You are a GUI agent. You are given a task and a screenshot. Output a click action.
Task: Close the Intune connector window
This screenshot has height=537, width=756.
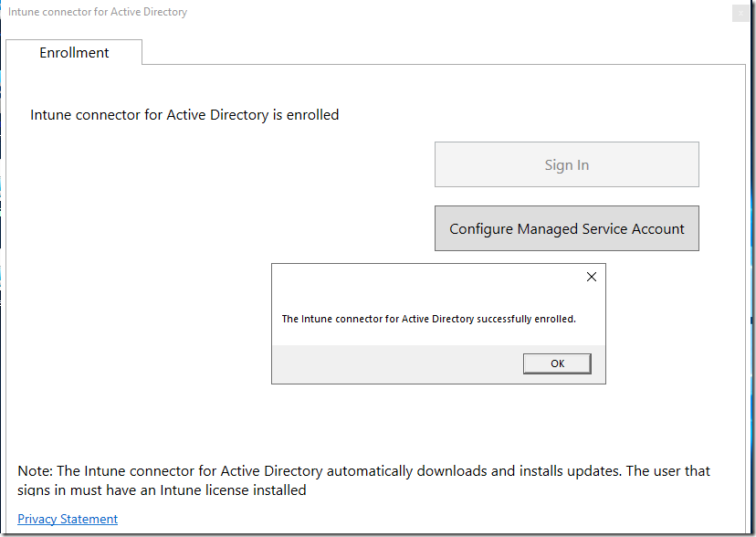(x=740, y=13)
